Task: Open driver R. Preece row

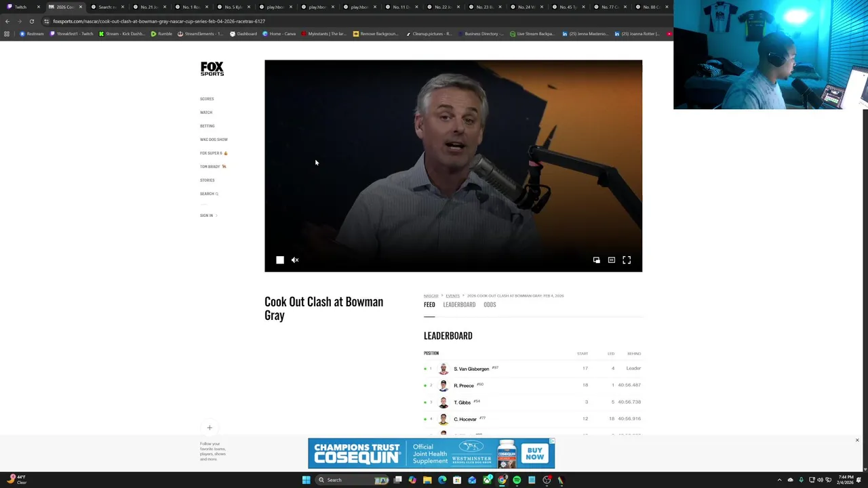Action: click(532, 385)
